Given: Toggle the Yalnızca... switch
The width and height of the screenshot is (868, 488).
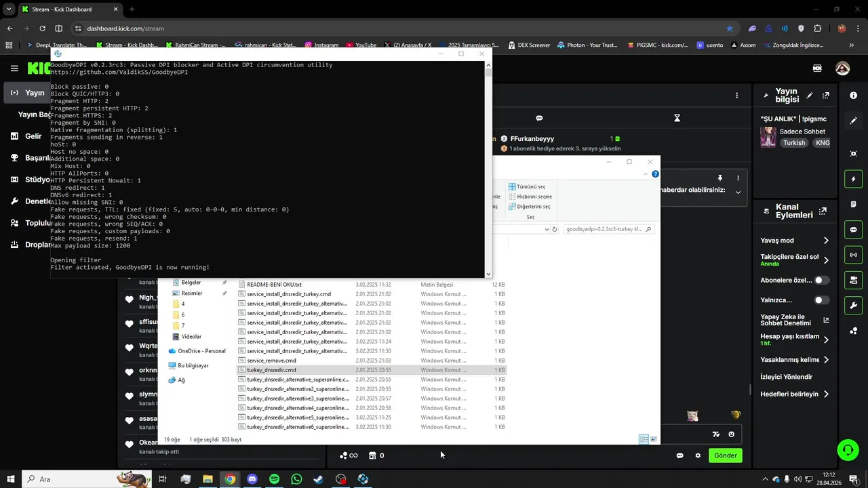Looking at the screenshot, I should coord(821,300).
